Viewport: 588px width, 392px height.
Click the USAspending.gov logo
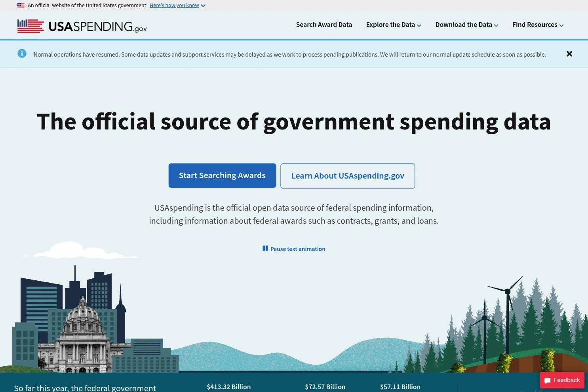tap(82, 26)
